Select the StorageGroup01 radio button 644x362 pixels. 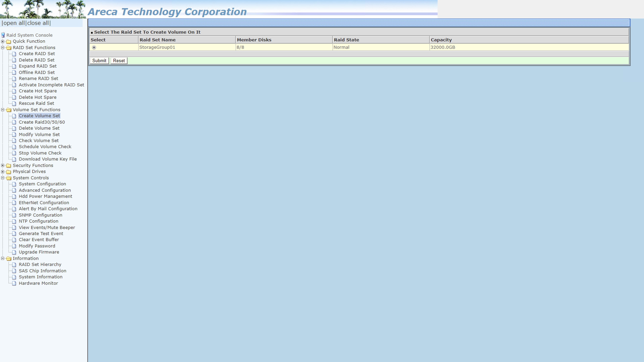pos(94,47)
